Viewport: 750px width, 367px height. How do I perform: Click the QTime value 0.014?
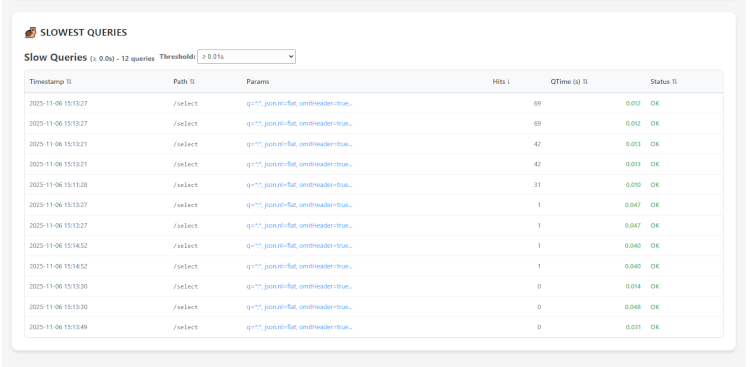coord(633,287)
